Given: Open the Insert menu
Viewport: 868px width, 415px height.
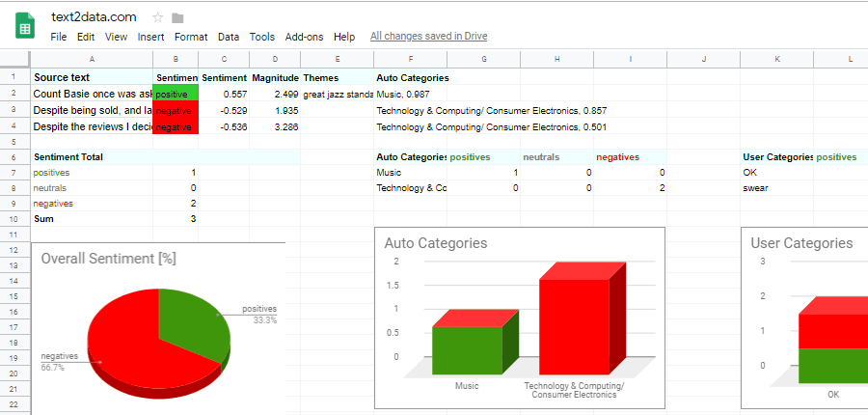Looking at the screenshot, I should tap(151, 37).
